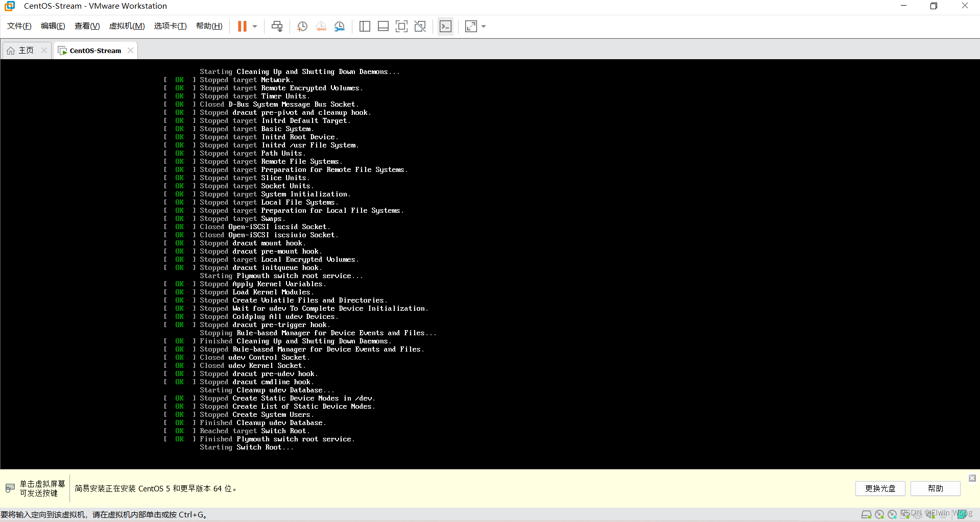This screenshot has width=980, height=522.
Task: Switch to Unity mode icon
Action: tap(420, 26)
